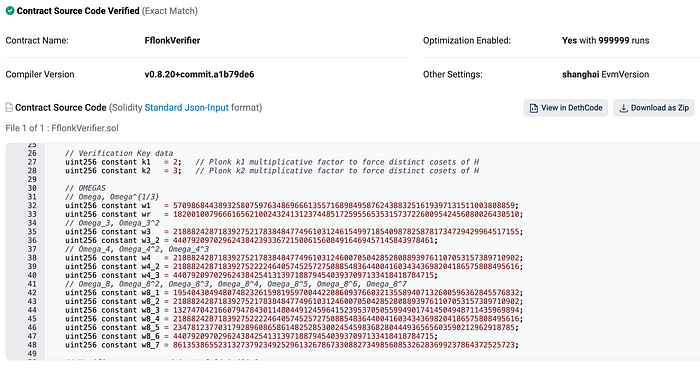Image resolution: width=700 pixels, height=372 pixels.
Task: Click the FflonkVerifier contract name value
Action: [x=172, y=40]
